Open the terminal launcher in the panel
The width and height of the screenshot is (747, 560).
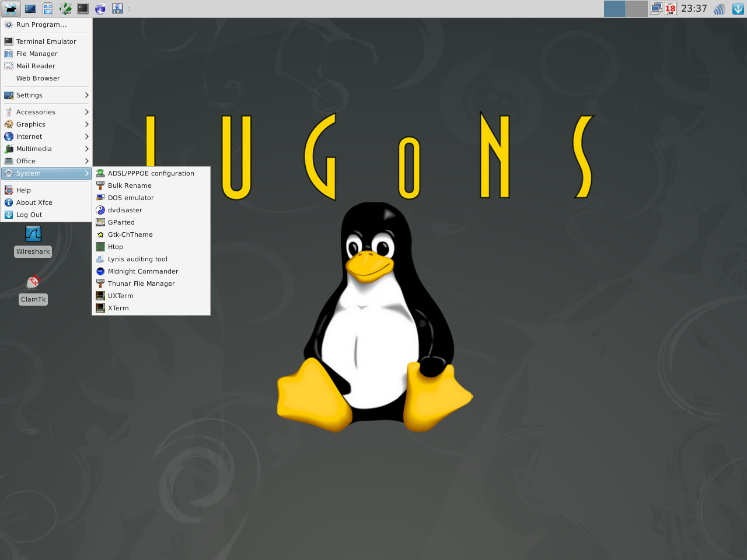[83, 9]
